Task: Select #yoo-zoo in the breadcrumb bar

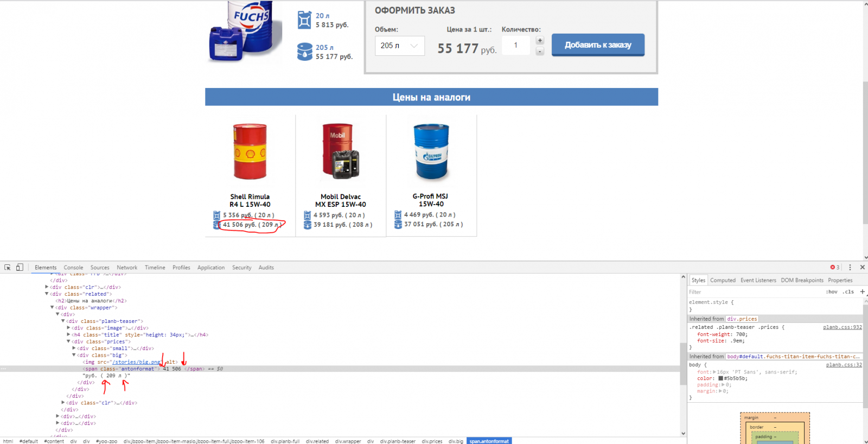Action: tap(106, 441)
